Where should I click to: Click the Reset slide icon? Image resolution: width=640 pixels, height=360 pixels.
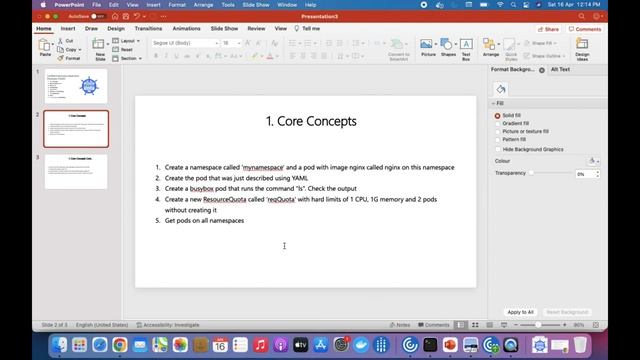116,49
